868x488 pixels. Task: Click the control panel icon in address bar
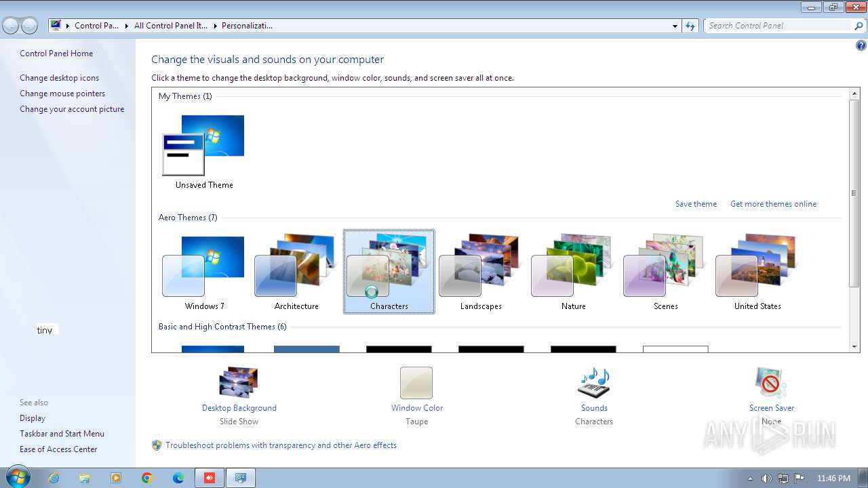(56, 26)
